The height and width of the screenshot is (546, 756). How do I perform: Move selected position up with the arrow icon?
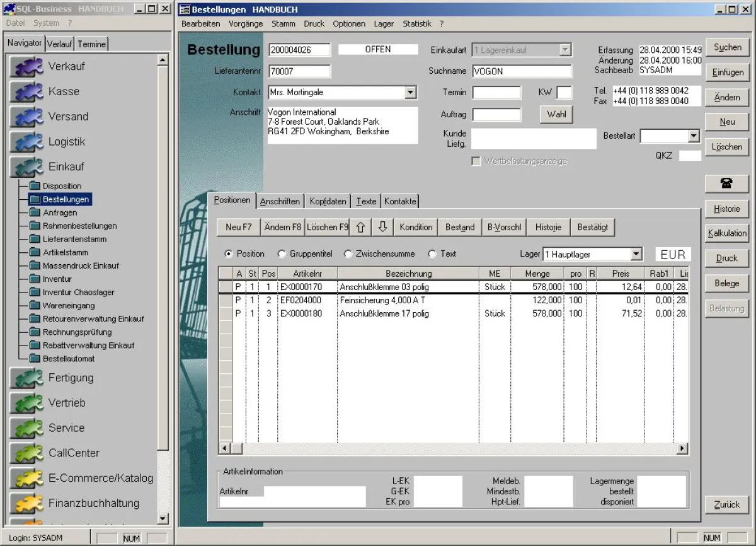(x=360, y=227)
